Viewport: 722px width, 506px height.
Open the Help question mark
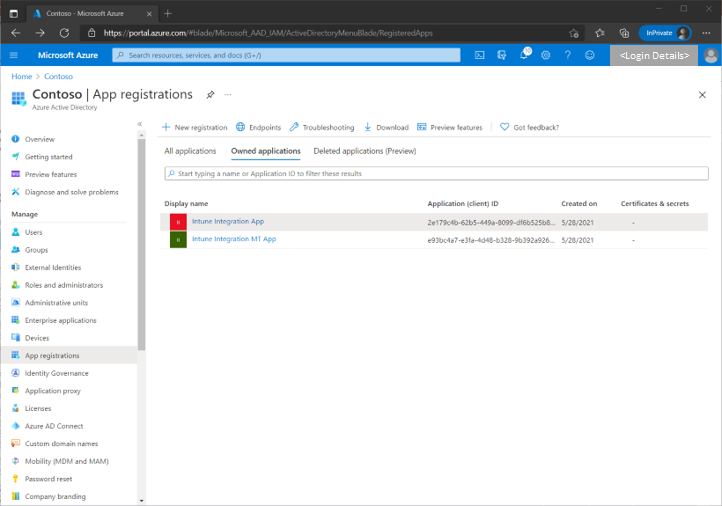(568, 55)
